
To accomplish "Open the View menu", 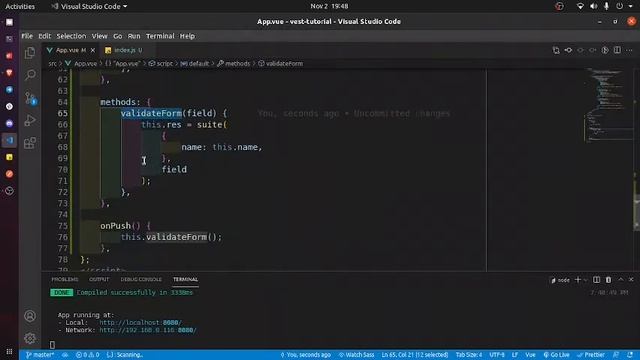I will click(99, 36).
